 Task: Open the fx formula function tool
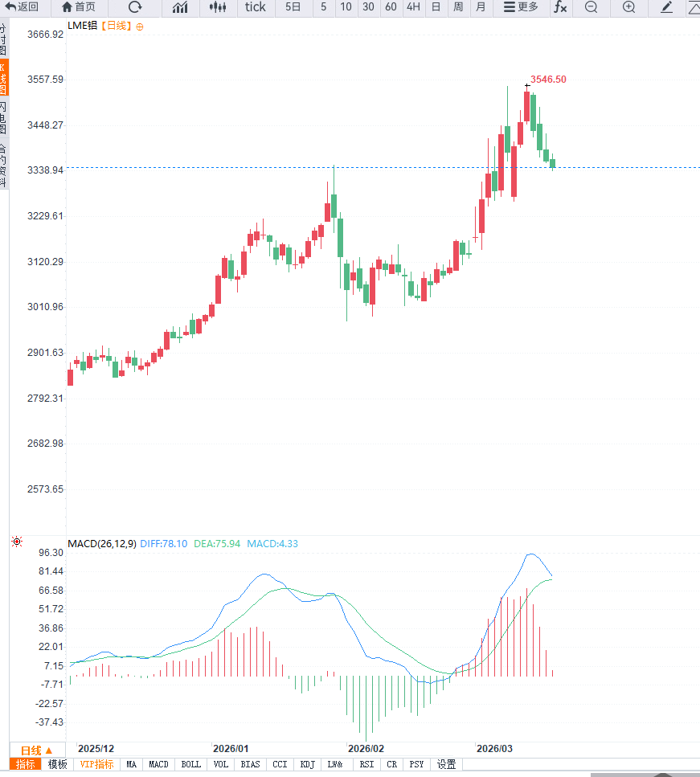(x=559, y=7)
